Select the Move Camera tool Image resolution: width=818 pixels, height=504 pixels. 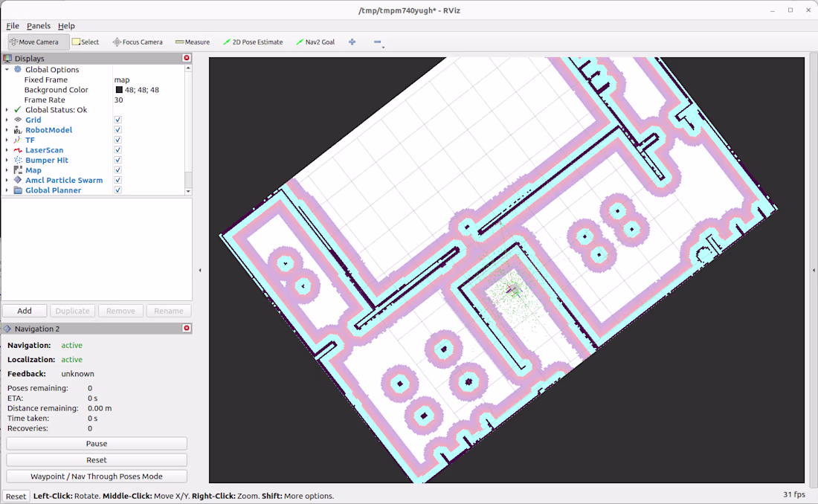point(38,42)
